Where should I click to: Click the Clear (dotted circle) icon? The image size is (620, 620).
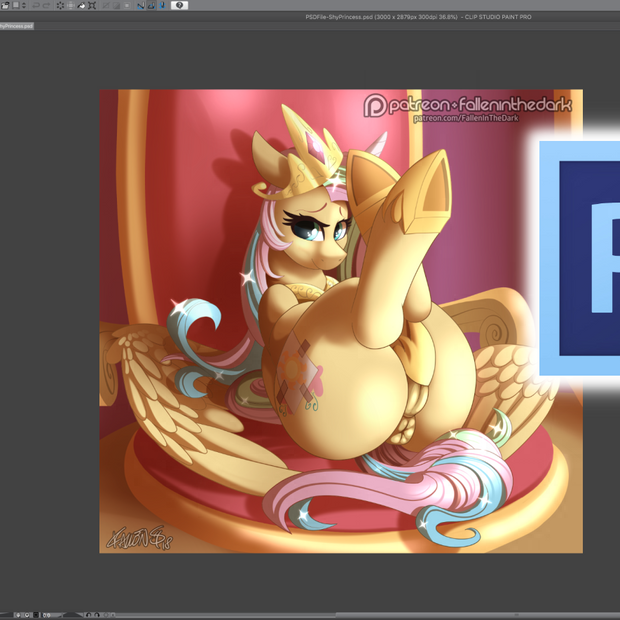pos(60,5)
